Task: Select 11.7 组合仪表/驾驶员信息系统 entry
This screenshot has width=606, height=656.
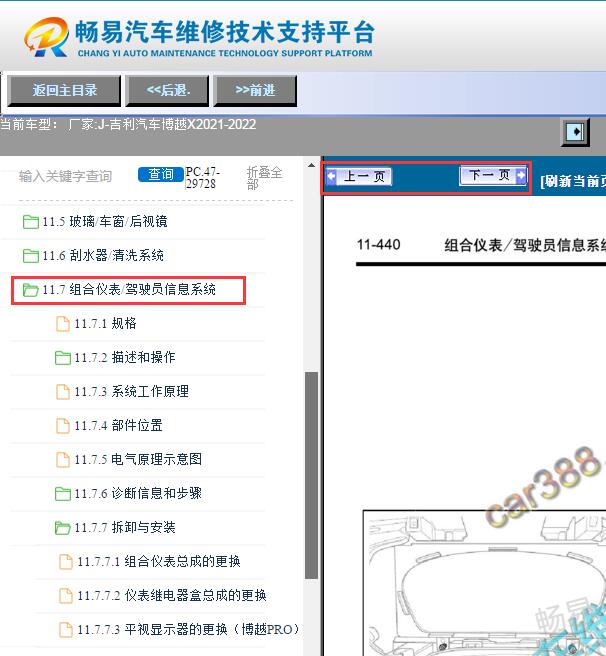Action: [x=129, y=290]
